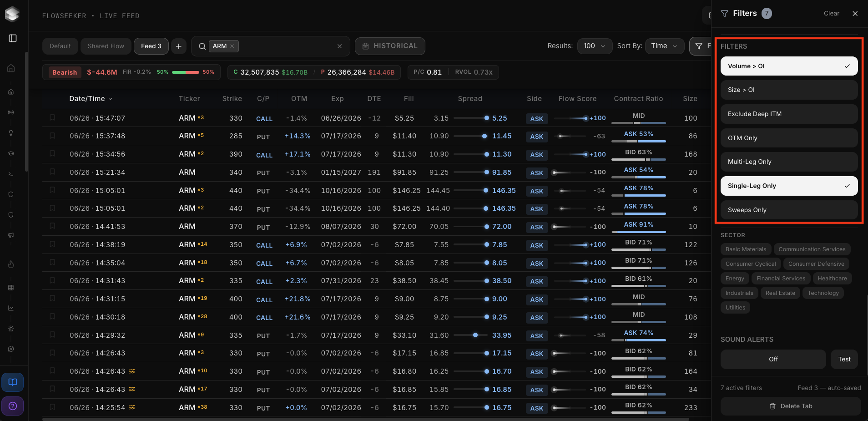Bookmark the 15:21:34 ARM 340 PUT row

tap(52, 172)
